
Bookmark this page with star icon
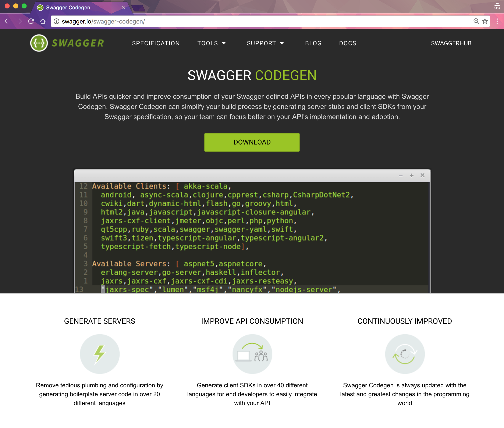[x=485, y=21]
